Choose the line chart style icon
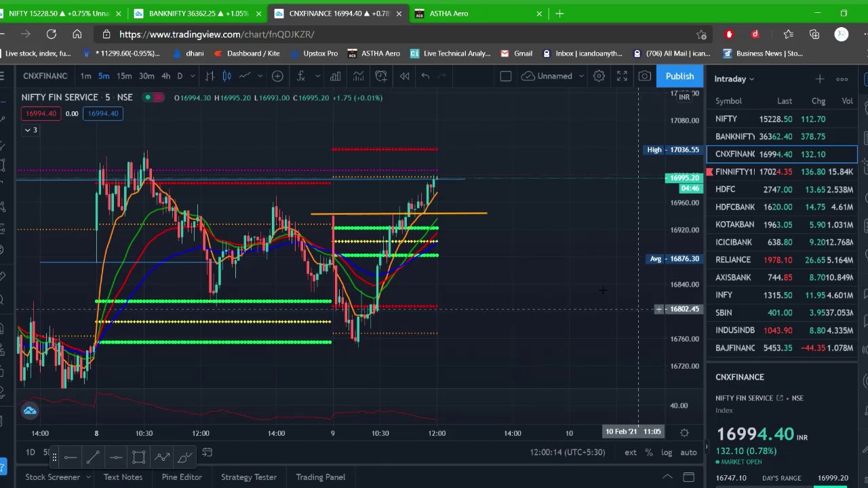This screenshot has height=488, width=868. (244, 76)
